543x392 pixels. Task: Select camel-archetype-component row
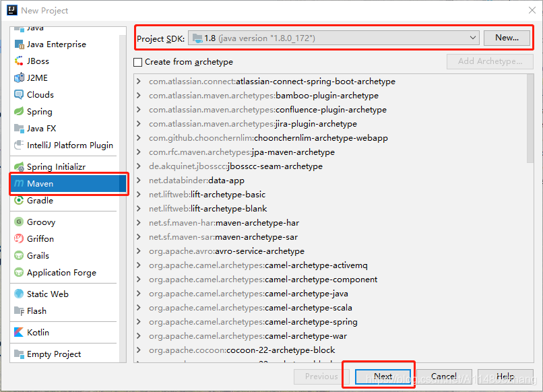pyautogui.click(x=330, y=279)
